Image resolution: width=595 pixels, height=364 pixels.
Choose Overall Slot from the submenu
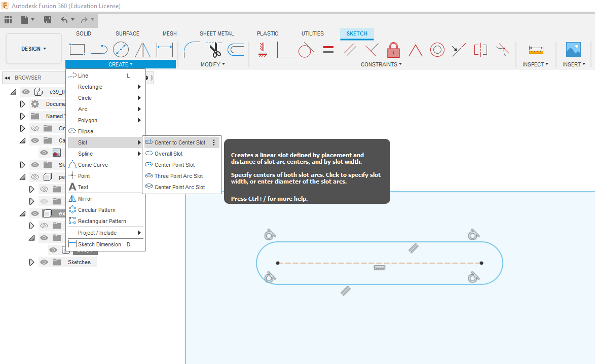pos(168,154)
